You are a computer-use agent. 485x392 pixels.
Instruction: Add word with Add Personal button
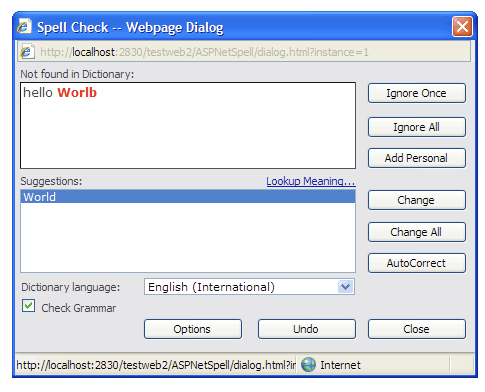tap(416, 158)
